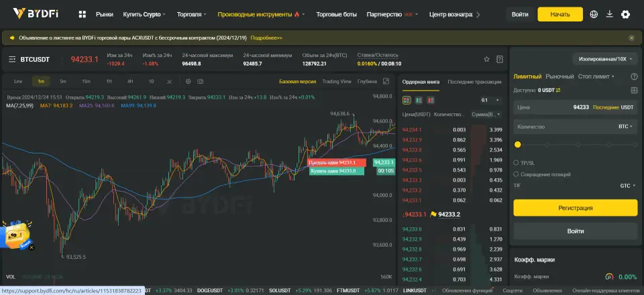The image size is (644, 295).
Task: Click bid price 94,232.8 in order book
Action: pyautogui.click(x=412, y=249)
